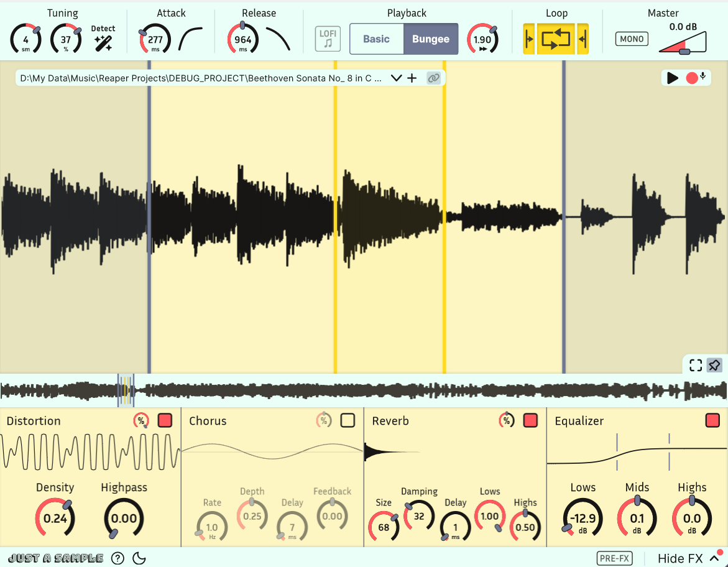Enable the Chorus effect checkbox
The image size is (728, 567).
[348, 421]
